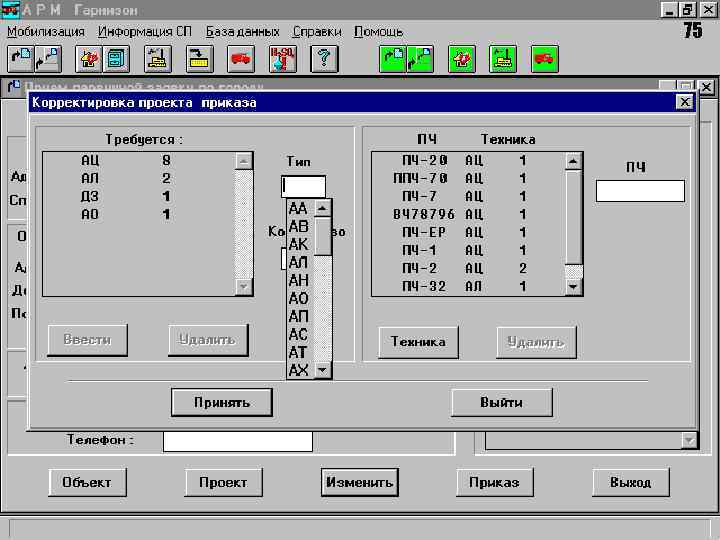Image resolution: width=720 pixels, height=540 pixels.
Task: Click the second green arrow-and-sheet toolbar icon
Action: tap(420, 59)
